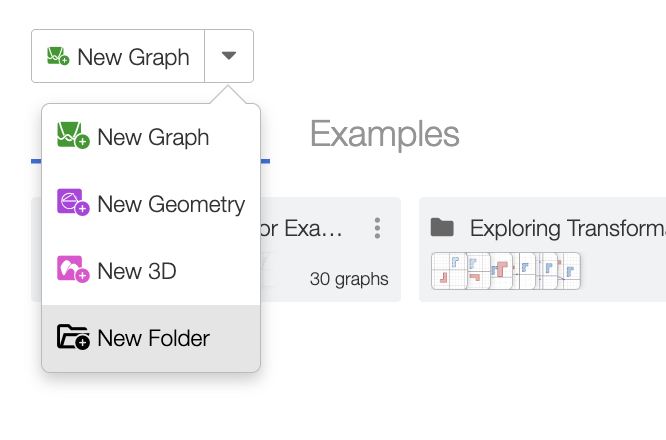Viewport: 666px width, 440px height.
Task: Open first thumbnail in Exploring Transformations folder
Action: [449, 271]
